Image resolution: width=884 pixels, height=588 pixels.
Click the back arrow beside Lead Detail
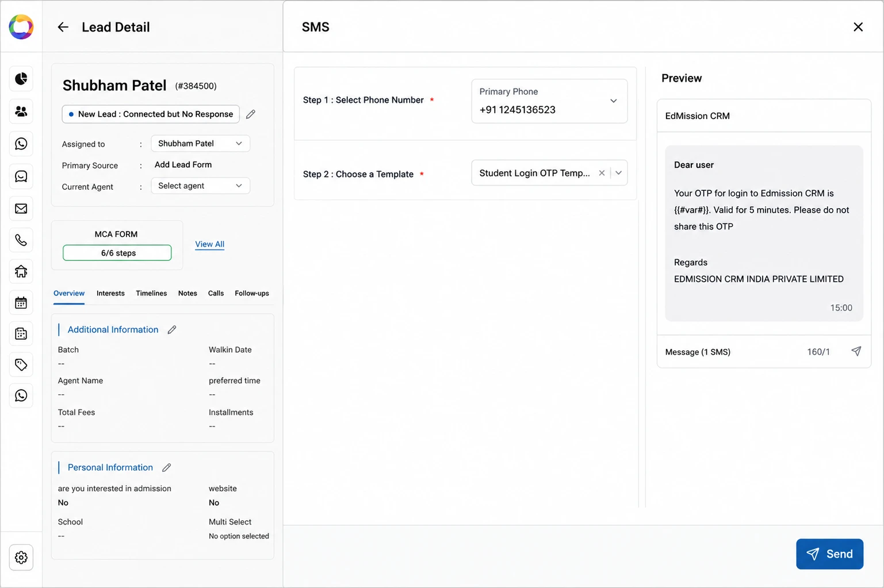coord(63,27)
